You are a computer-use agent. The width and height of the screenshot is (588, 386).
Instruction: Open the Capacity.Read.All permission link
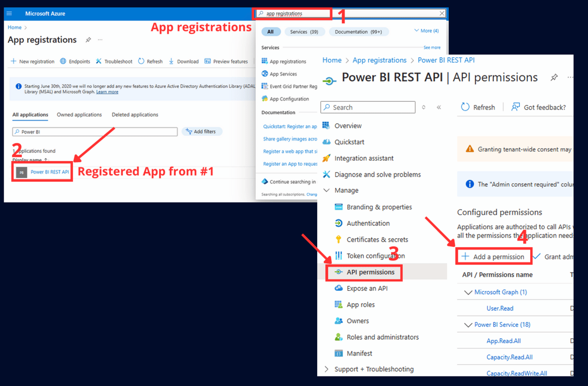[x=509, y=357]
